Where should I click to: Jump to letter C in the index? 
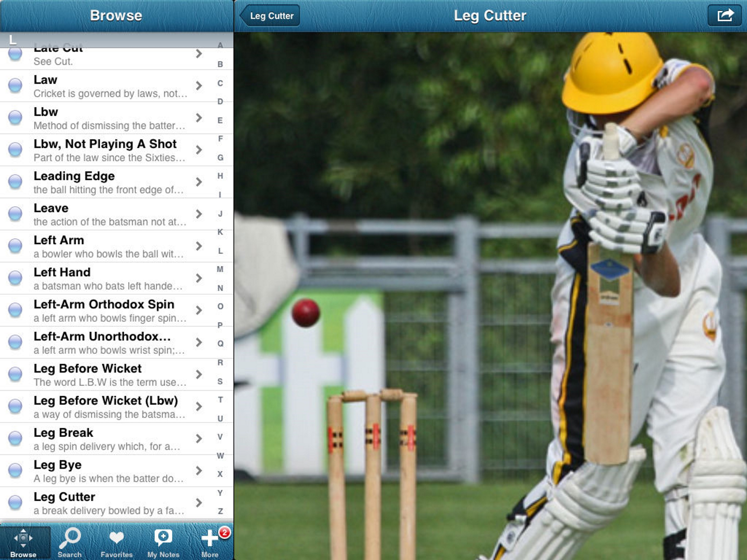[220, 83]
